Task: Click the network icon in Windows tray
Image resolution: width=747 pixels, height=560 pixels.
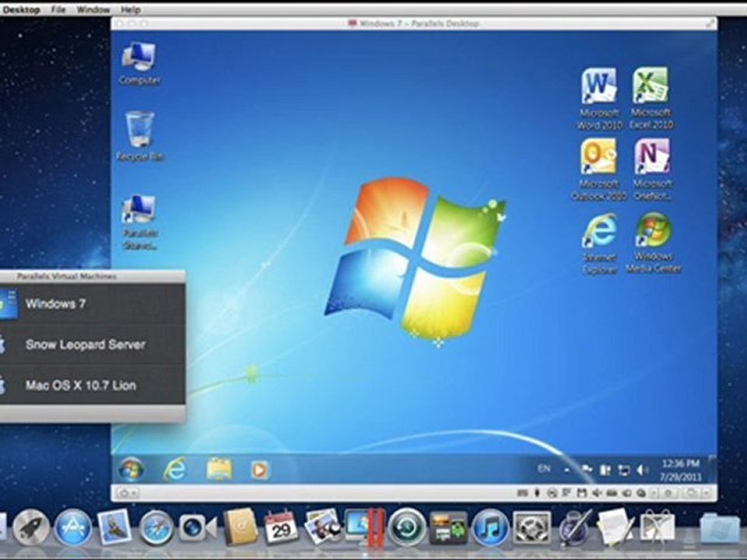Action: [623, 471]
